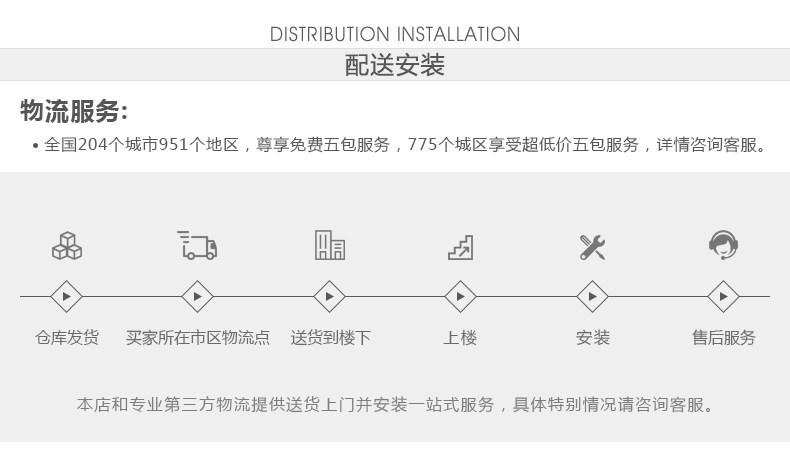The image size is (790, 451).
Task: Click the 物流服务 heading
Action: [x=74, y=111]
